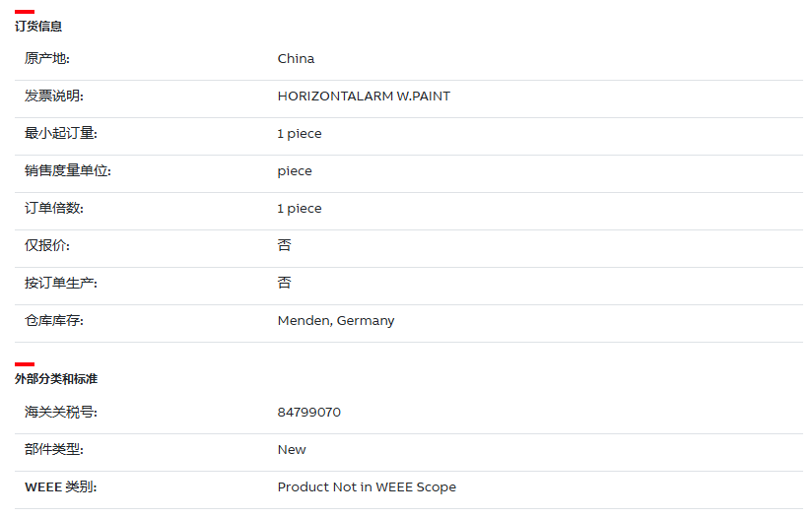Click the 否 value beside 按订单生产
812x517 pixels.
pos(285,283)
